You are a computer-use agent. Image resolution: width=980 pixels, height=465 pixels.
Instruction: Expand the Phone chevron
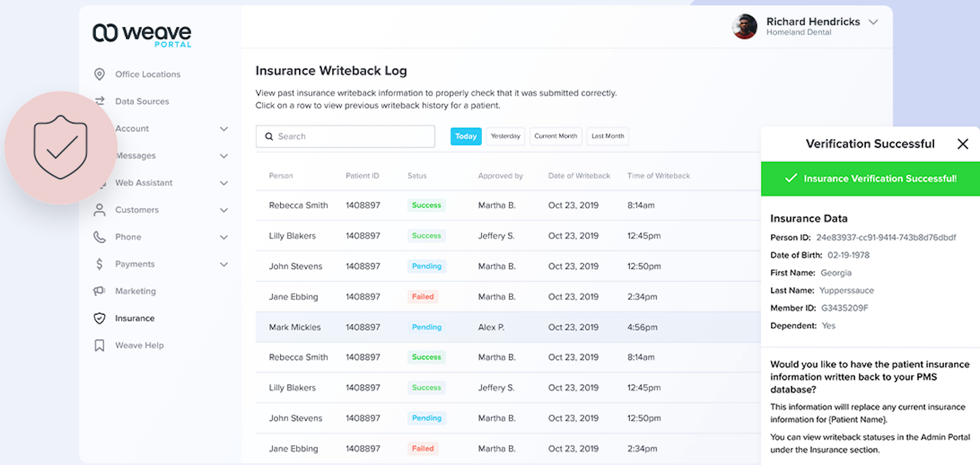pos(224,237)
